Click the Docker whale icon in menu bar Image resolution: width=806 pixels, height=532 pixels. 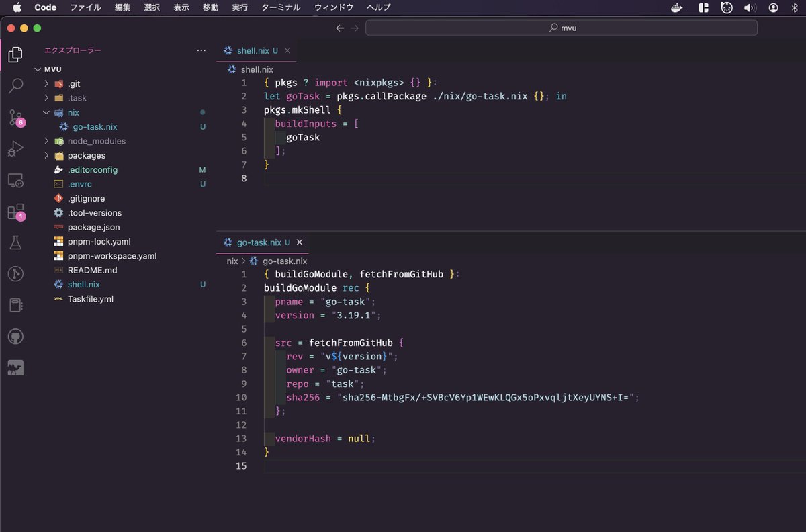[x=678, y=7]
